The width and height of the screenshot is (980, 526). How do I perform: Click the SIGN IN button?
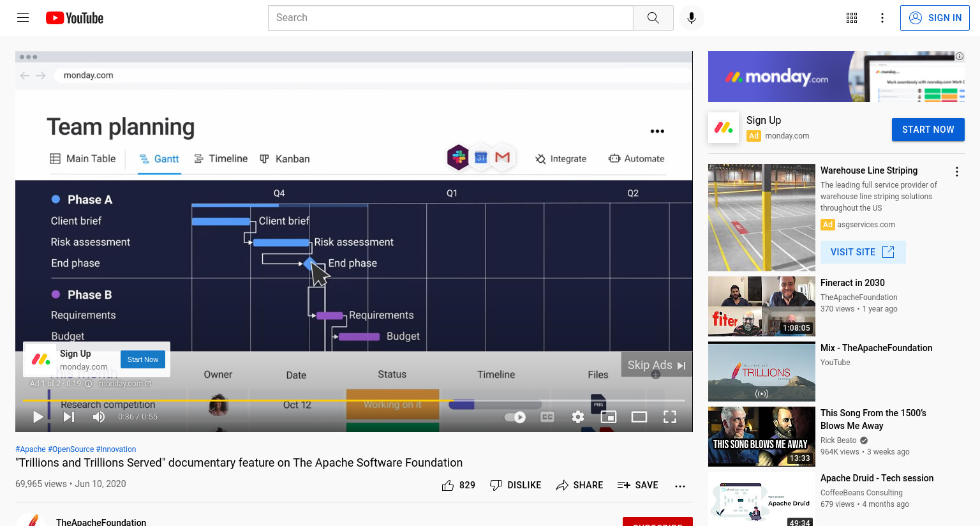[x=935, y=18]
